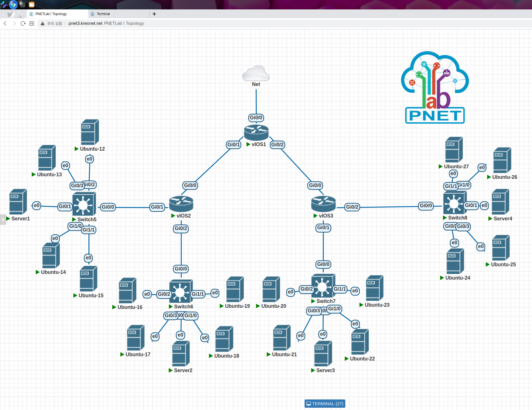Open the TERMINAL (27) button
This screenshot has height=410, width=532.
(325, 404)
